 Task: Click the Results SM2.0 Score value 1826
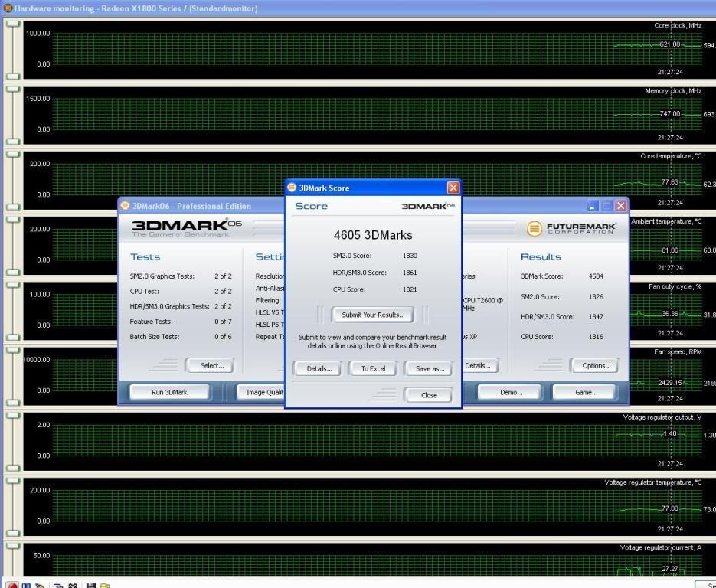[596, 297]
